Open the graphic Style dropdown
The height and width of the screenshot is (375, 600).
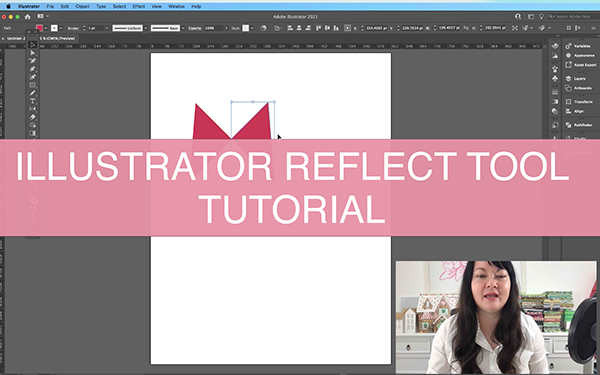tap(252, 28)
